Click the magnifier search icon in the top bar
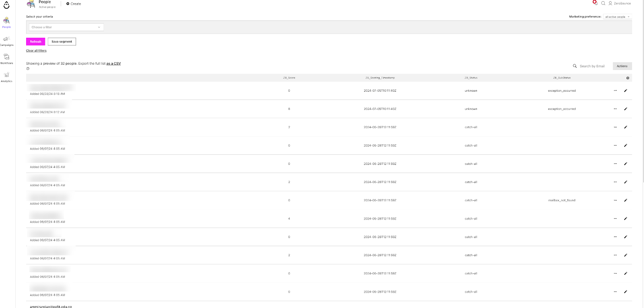The height and width of the screenshot is (308, 644). (x=603, y=3)
